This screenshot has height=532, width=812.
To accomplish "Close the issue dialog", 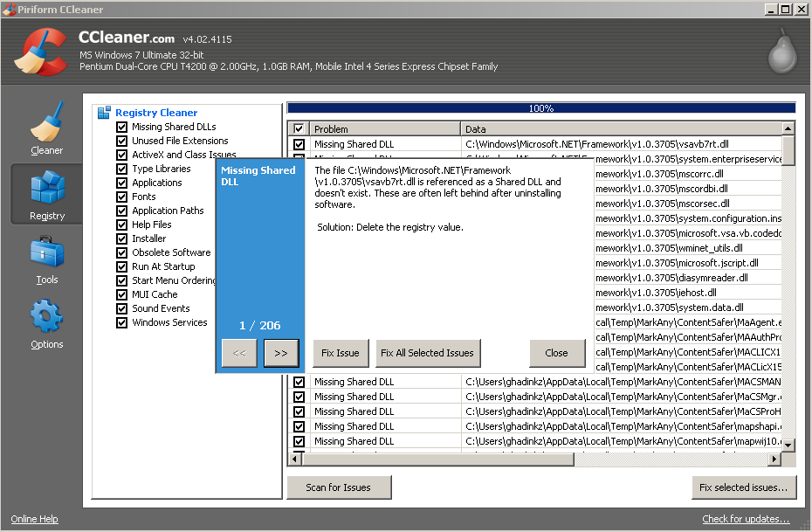I will point(557,353).
